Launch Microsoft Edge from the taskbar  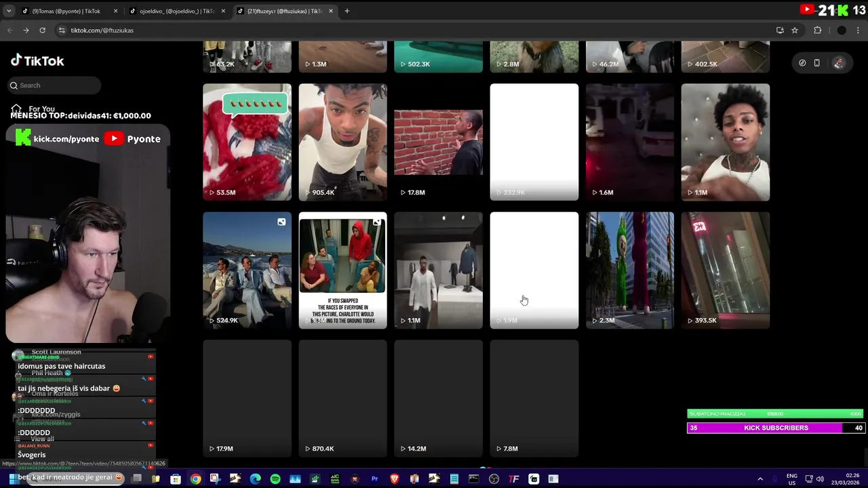(x=255, y=479)
